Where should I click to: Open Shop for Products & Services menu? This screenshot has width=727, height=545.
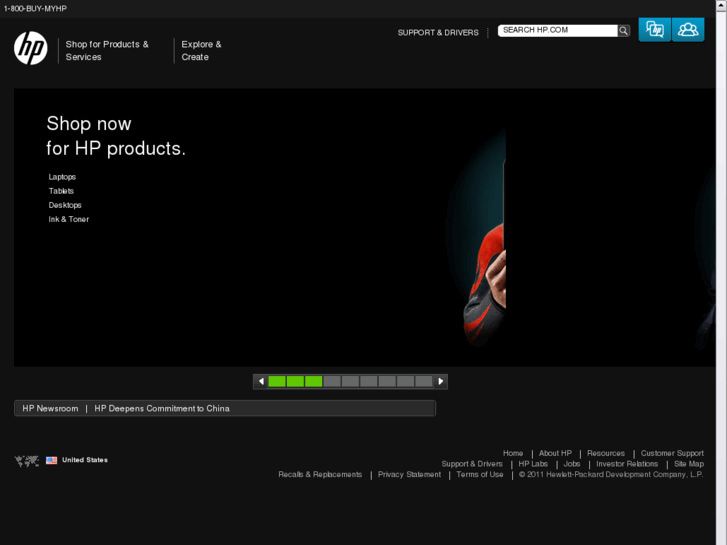point(107,51)
